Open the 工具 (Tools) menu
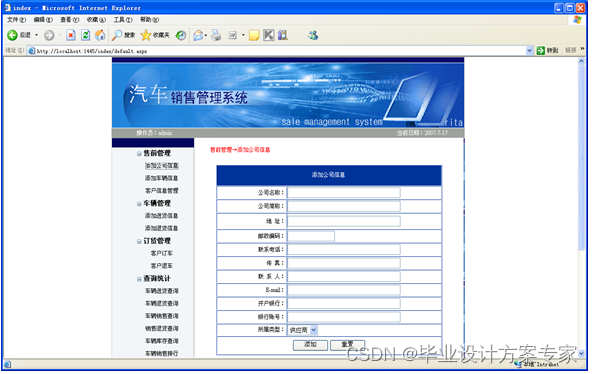The image size is (592, 374). (123, 20)
